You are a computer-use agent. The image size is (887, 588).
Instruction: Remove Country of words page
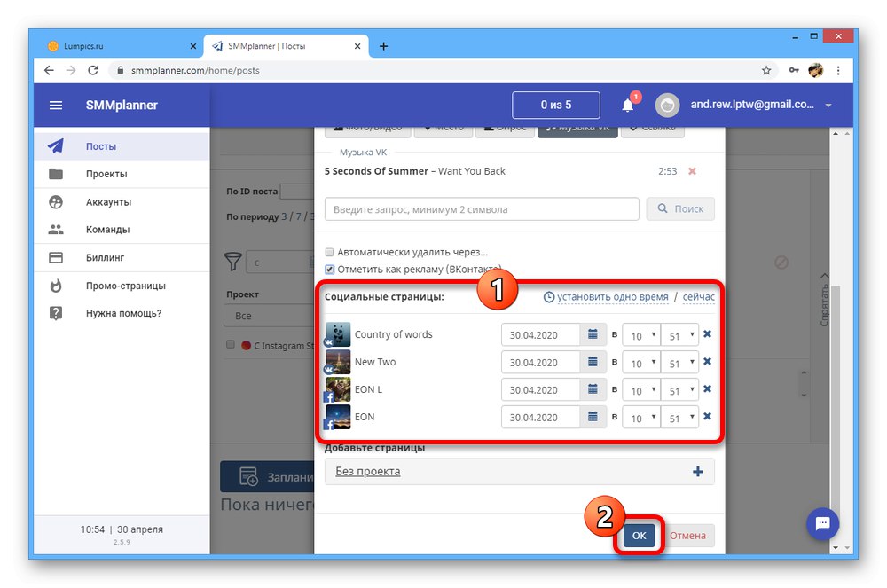pyautogui.click(x=707, y=334)
